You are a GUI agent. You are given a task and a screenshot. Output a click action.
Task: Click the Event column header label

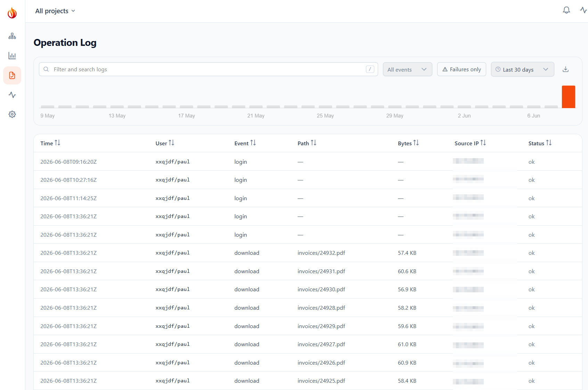pos(241,143)
